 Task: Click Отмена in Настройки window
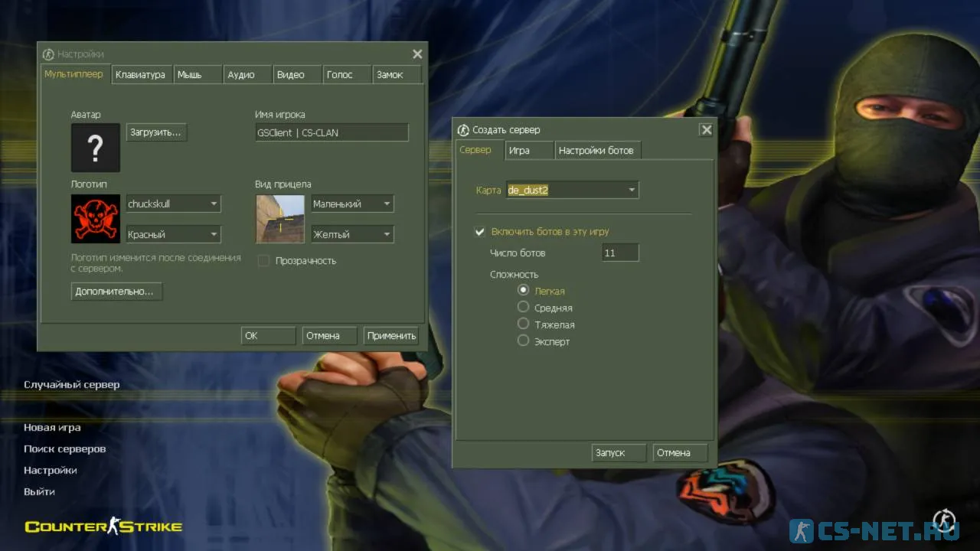(x=329, y=335)
